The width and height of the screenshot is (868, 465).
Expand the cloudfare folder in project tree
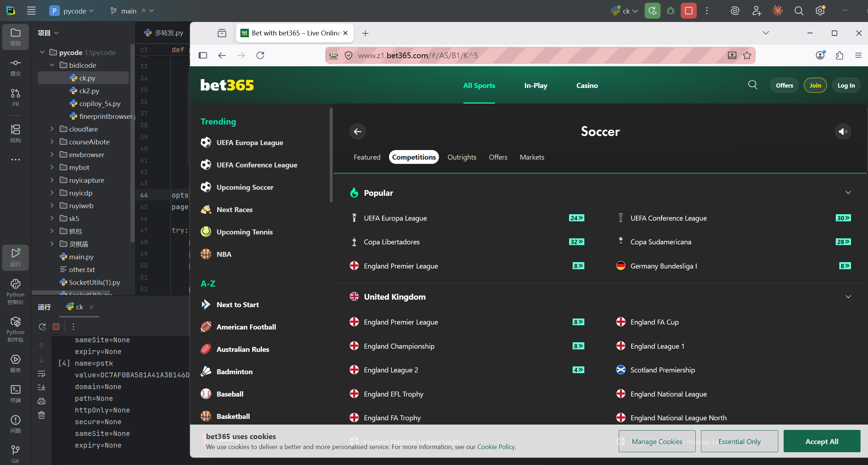pos(52,129)
